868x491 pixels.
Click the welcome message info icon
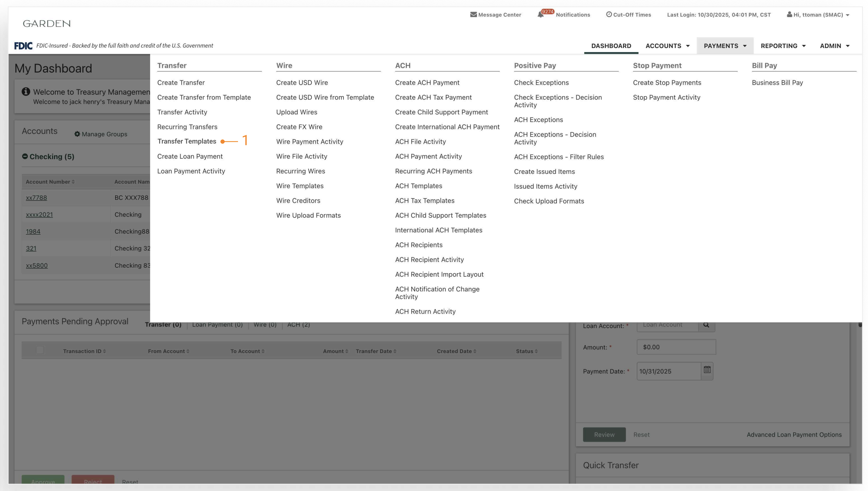(26, 92)
